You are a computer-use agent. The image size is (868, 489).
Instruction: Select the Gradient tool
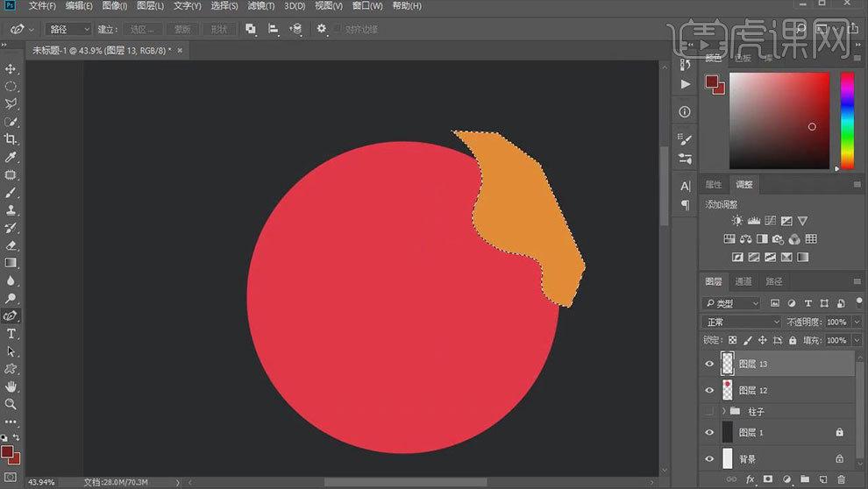pyautogui.click(x=11, y=263)
